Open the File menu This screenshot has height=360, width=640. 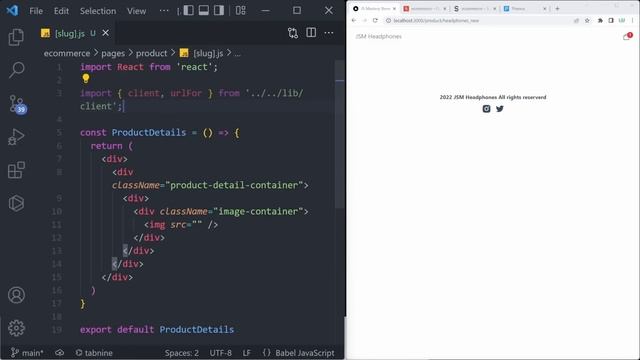(36, 11)
